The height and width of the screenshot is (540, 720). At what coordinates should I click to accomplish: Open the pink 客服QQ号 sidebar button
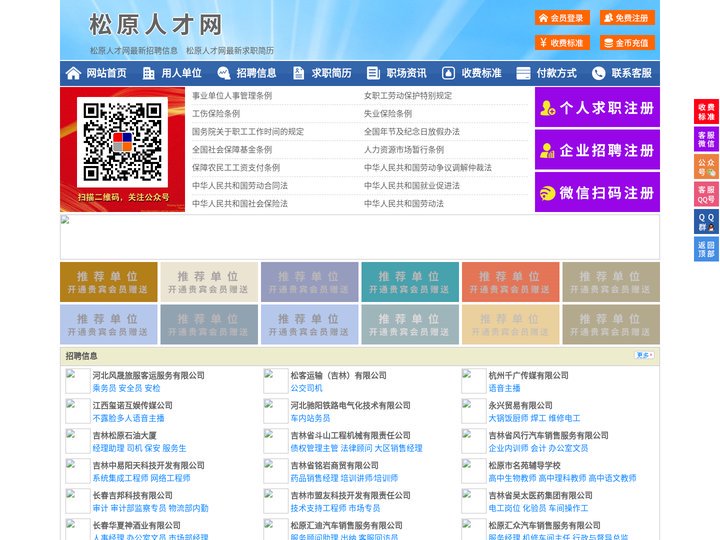[706, 194]
